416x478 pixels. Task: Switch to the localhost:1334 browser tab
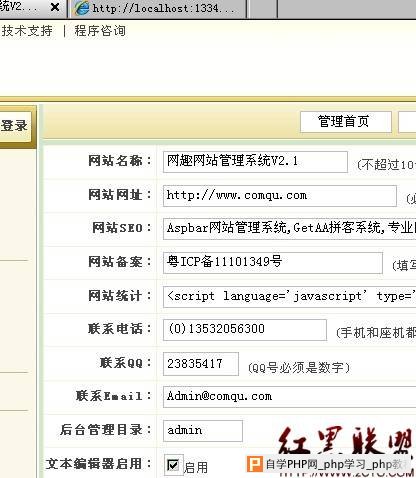coord(158,8)
